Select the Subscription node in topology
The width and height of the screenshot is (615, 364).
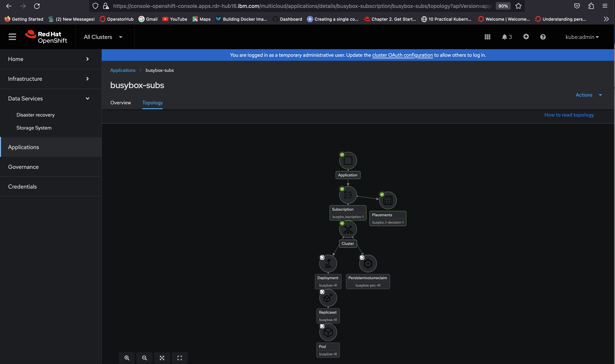click(x=348, y=195)
